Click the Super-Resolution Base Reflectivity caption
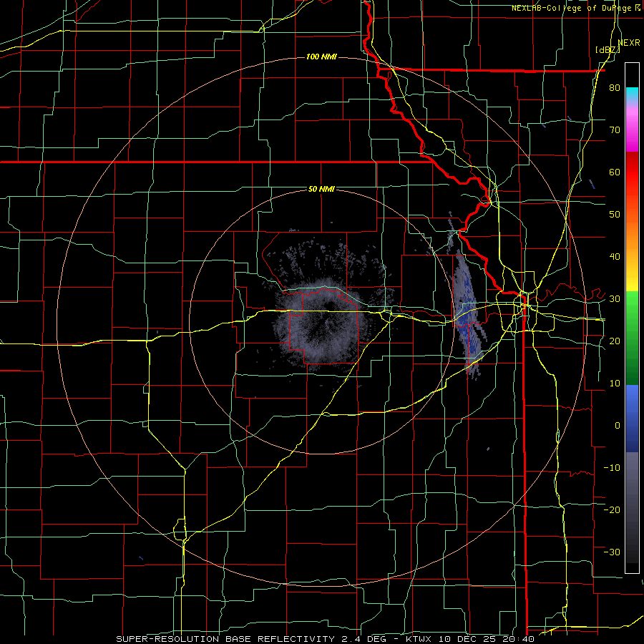This screenshot has width=644, height=644. (x=325, y=639)
